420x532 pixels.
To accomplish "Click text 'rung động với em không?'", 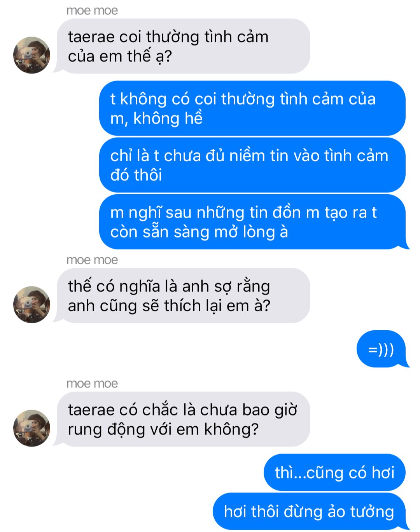I will point(163,429).
